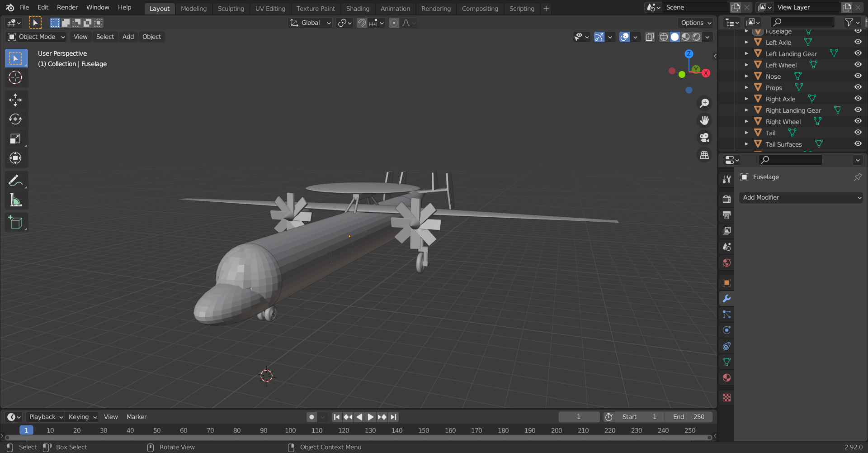Select the Annotate tool
This screenshot has height=453, width=868.
point(16,181)
